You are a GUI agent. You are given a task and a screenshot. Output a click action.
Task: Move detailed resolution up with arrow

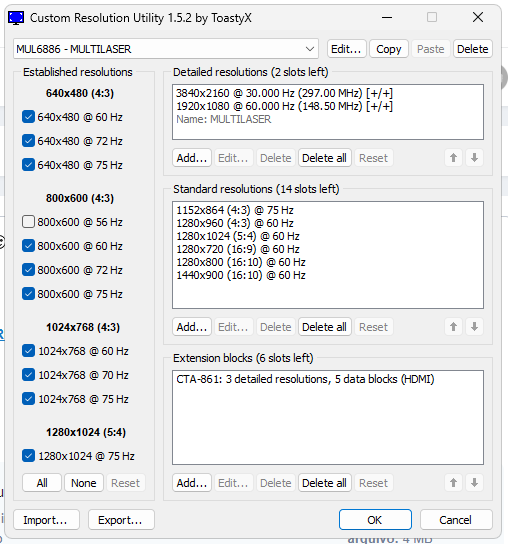click(x=453, y=158)
